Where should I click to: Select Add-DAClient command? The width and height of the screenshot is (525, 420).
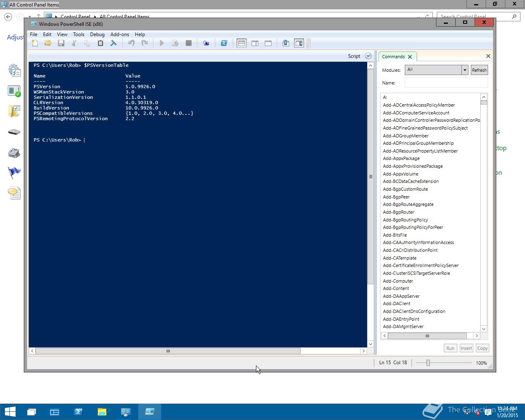click(397, 304)
